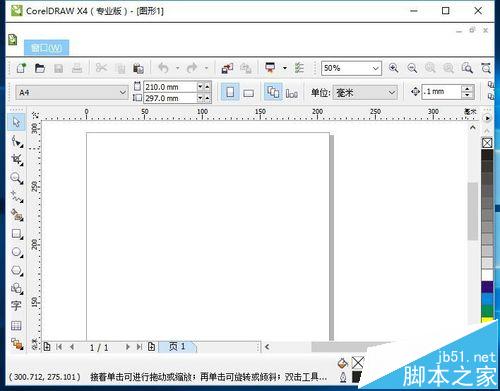Click the Undo arrow

(x=163, y=68)
